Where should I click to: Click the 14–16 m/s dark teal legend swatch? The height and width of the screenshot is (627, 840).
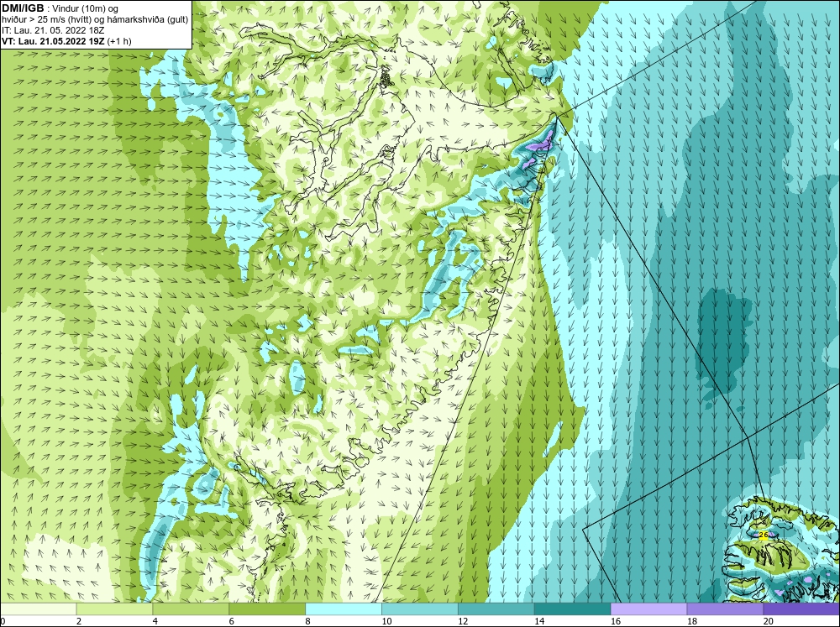coord(572,609)
